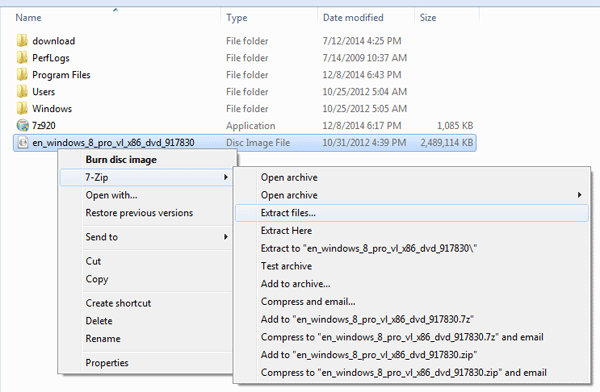This screenshot has height=392, width=600.
Task: Click the Windows folder icon
Action: (x=22, y=108)
